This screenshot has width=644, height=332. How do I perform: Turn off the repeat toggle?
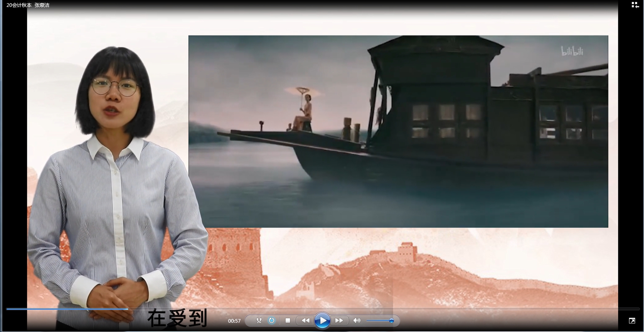(x=272, y=321)
